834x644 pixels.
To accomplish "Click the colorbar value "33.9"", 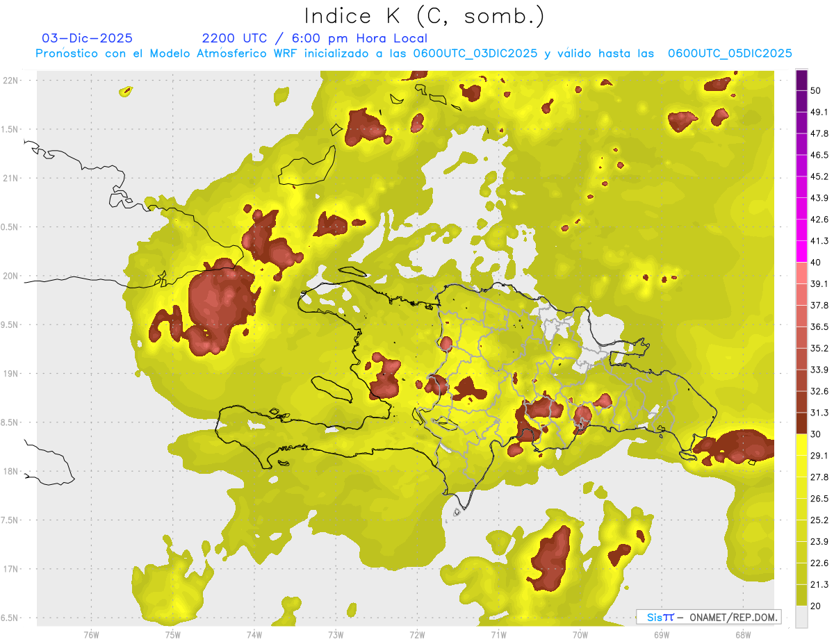I will point(819,370).
